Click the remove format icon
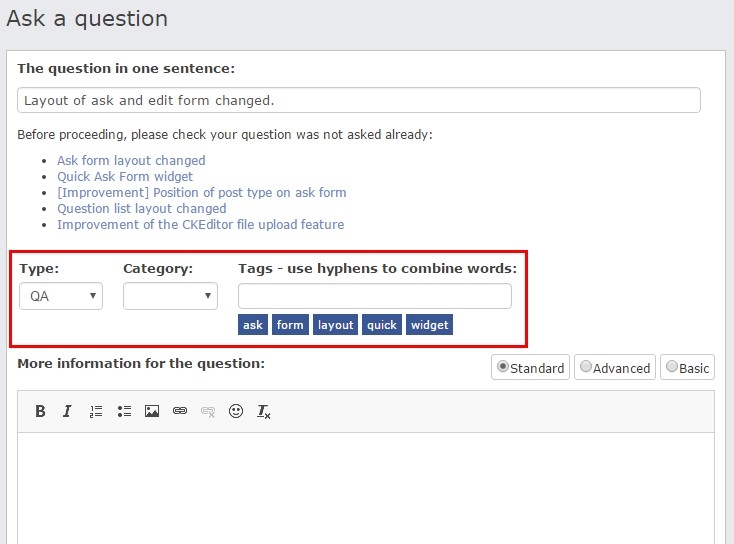 coord(264,411)
